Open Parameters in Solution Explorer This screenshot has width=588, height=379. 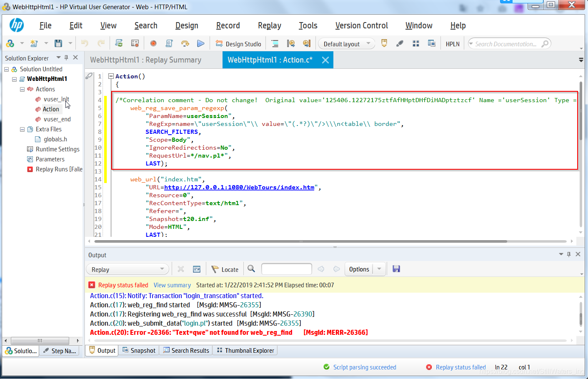click(50, 159)
